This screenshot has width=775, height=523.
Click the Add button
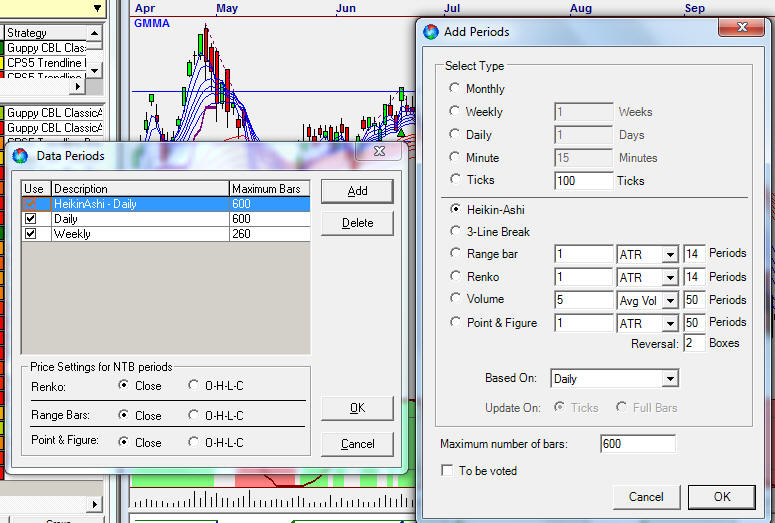tap(357, 191)
